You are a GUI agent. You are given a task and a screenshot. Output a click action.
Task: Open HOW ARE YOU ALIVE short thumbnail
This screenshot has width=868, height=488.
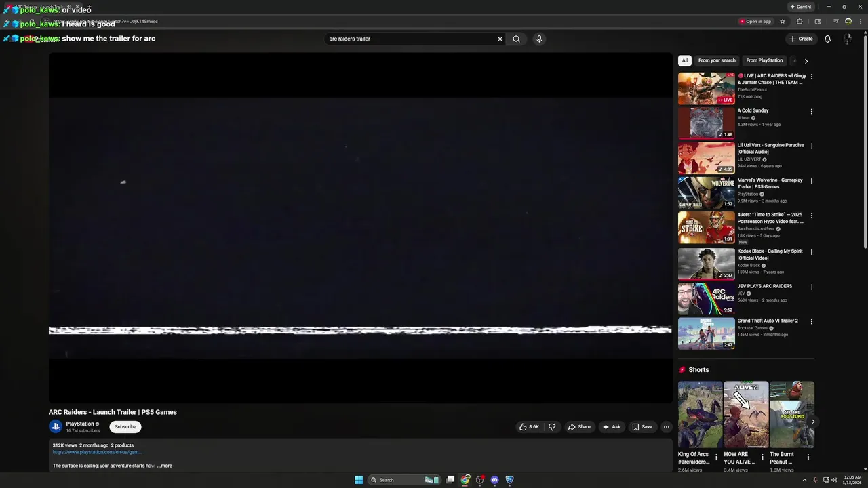(746, 414)
